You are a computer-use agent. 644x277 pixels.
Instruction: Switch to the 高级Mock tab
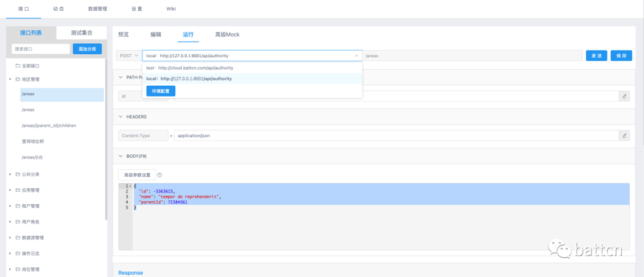pos(227,35)
